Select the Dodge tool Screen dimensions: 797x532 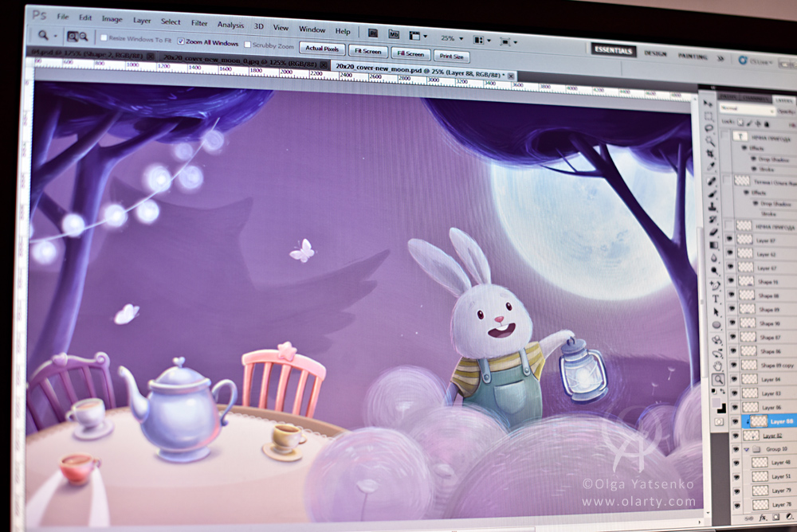(715, 271)
